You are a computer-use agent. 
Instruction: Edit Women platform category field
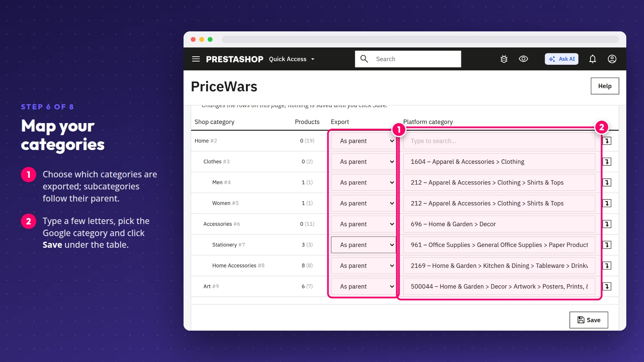pos(499,203)
